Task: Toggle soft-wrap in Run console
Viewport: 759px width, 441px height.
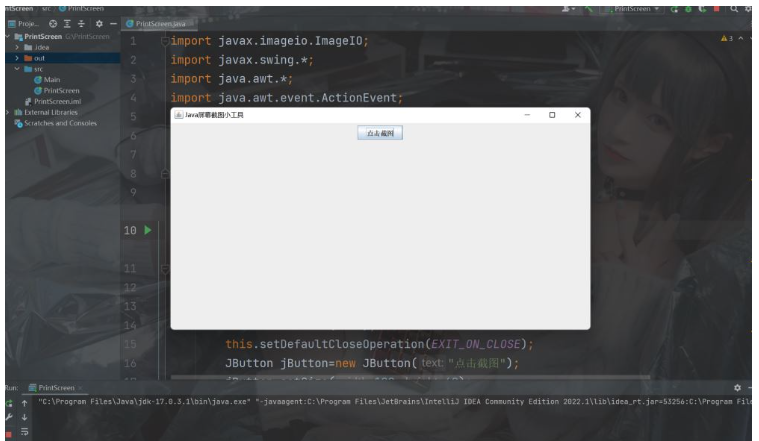Action: pos(24,431)
